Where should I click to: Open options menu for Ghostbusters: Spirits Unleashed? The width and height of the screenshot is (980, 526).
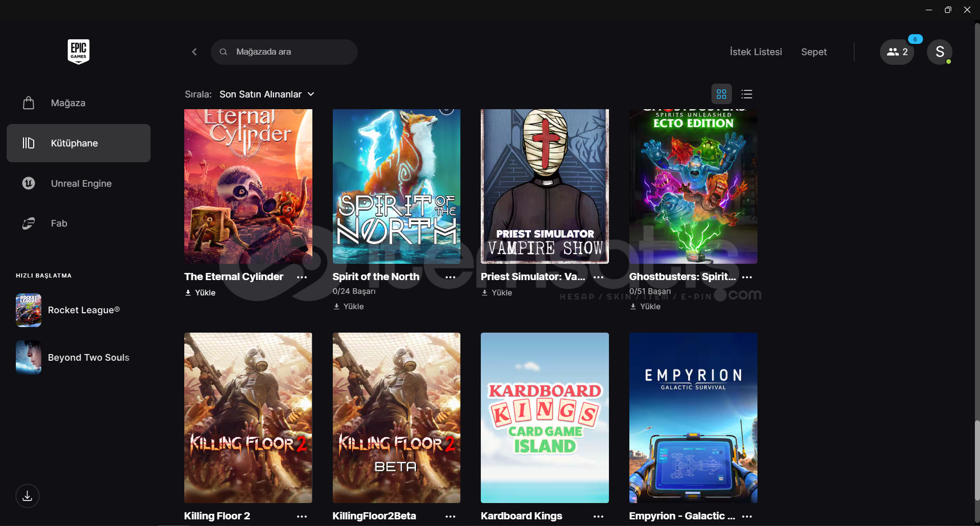click(x=747, y=277)
